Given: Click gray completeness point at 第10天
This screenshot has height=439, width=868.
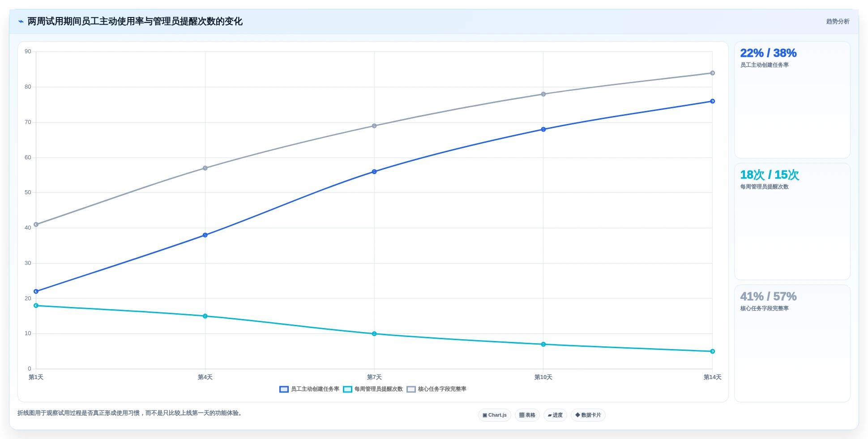Looking at the screenshot, I should (x=543, y=94).
